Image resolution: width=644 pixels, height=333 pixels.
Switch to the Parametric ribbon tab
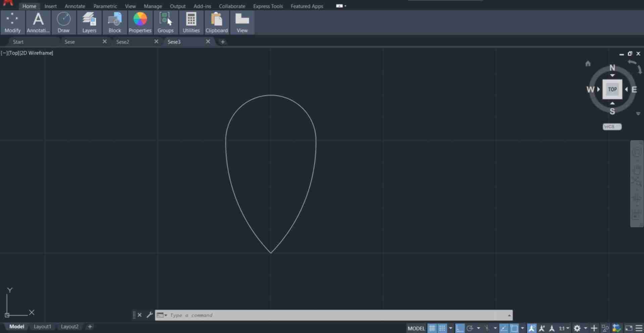coord(105,6)
